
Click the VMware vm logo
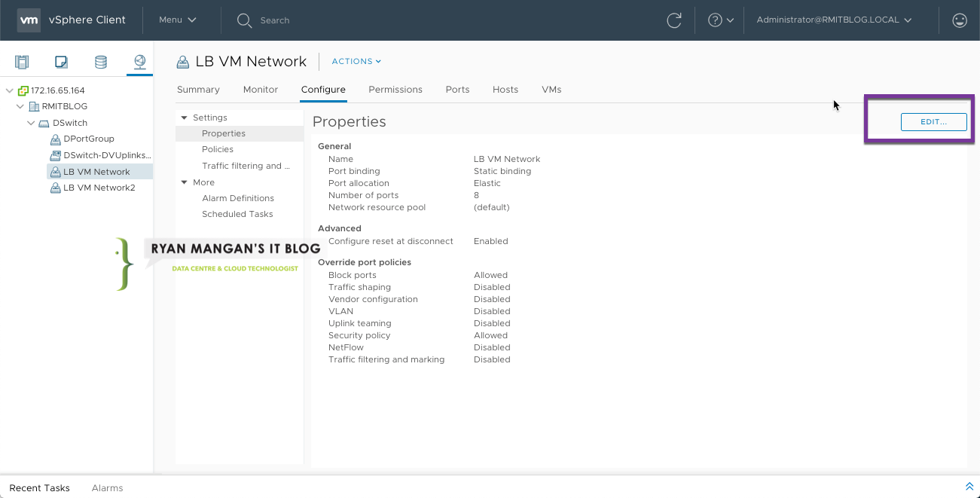(29, 20)
